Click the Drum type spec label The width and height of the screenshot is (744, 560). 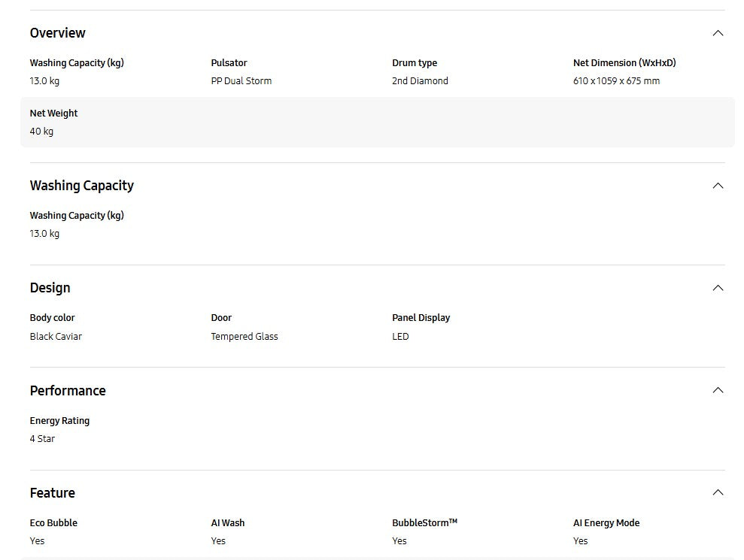point(415,63)
